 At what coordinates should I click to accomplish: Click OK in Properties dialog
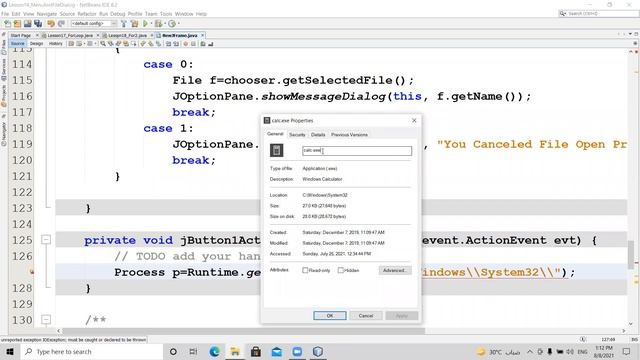(x=330, y=316)
